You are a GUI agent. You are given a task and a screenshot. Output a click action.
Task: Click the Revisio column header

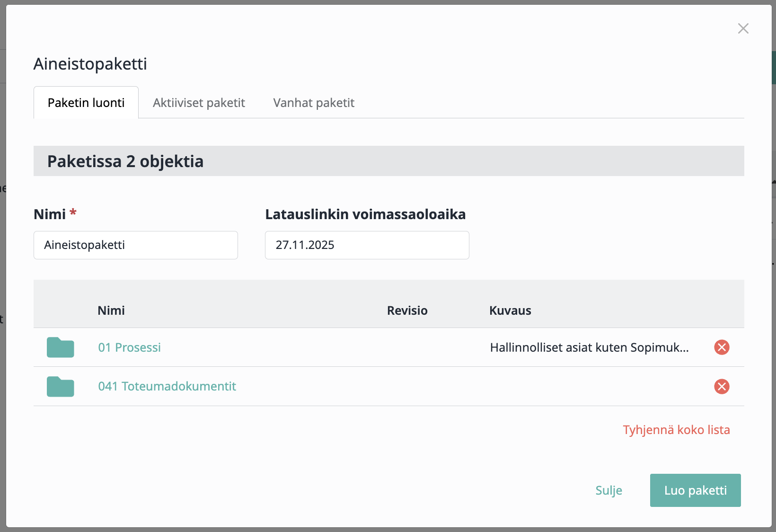tap(407, 310)
